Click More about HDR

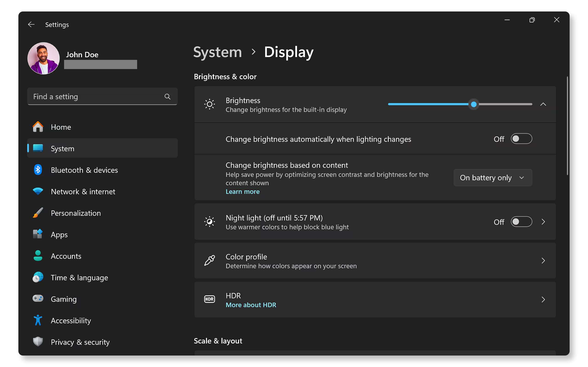[251, 305]
